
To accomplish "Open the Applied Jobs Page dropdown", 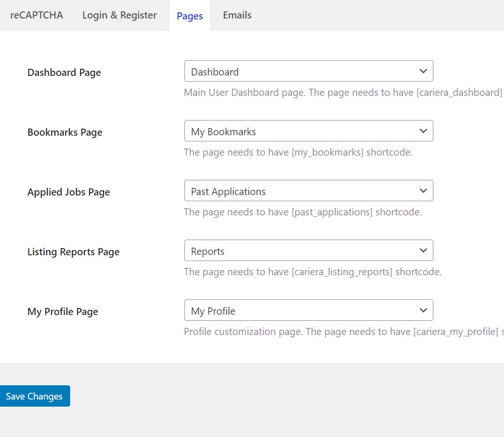I will [x=309, y=191].
